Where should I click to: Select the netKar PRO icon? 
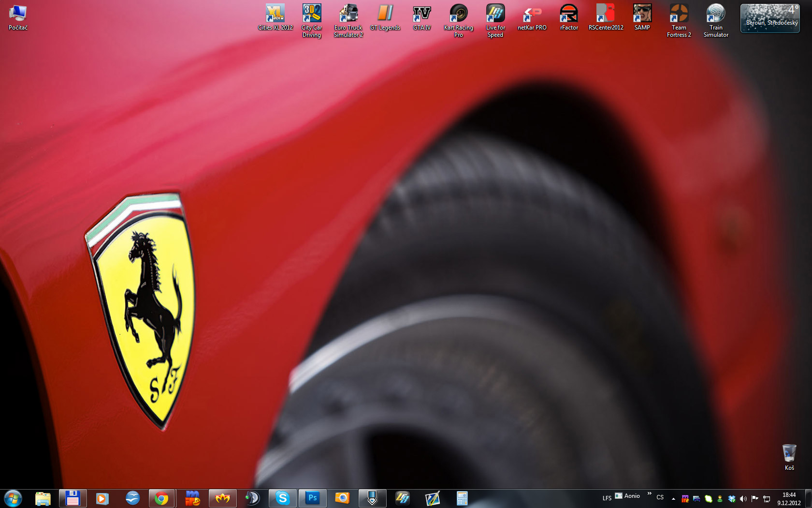(x=532, y=17)
